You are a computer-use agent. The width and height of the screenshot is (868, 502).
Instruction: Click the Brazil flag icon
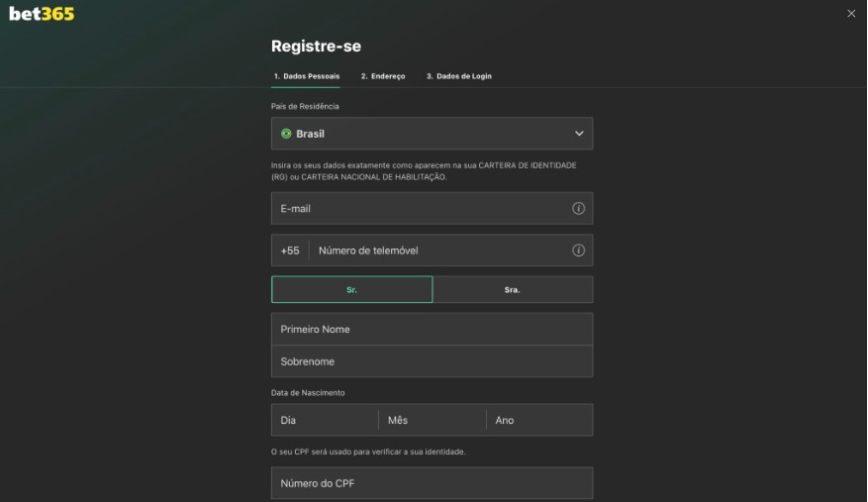286,134
